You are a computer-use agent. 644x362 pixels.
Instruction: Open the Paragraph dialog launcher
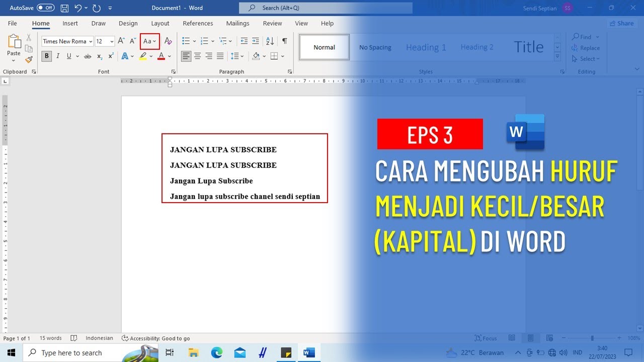290,72
